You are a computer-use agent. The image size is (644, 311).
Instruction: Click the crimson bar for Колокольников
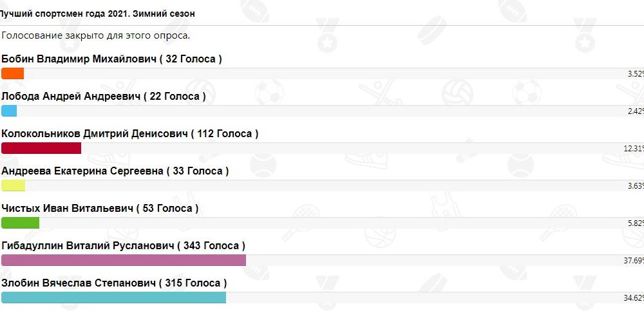[41, 148]
